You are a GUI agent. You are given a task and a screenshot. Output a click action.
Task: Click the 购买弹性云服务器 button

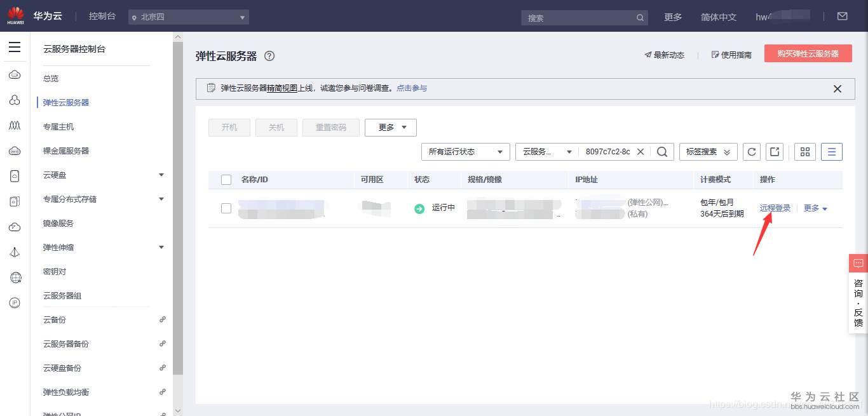808,53
